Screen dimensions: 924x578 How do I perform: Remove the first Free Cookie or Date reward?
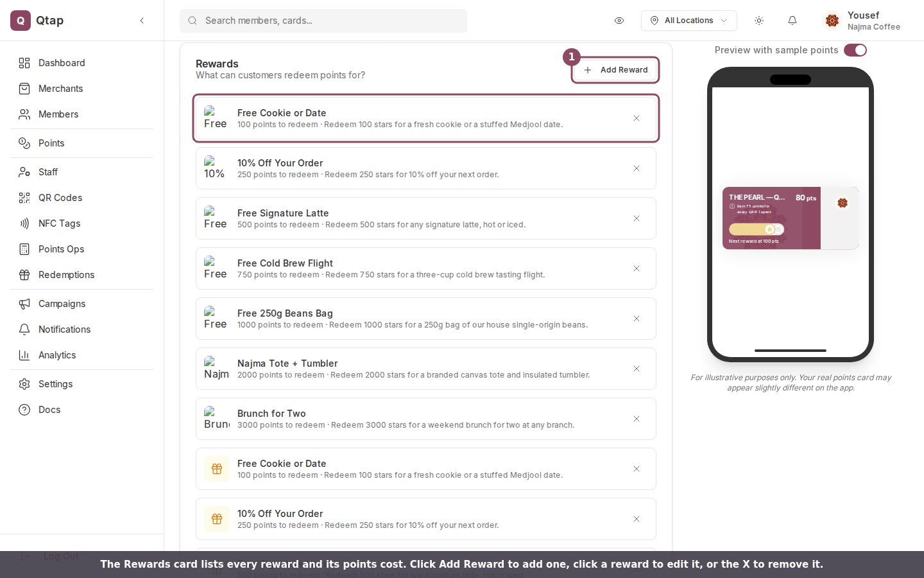click(637, 118)
